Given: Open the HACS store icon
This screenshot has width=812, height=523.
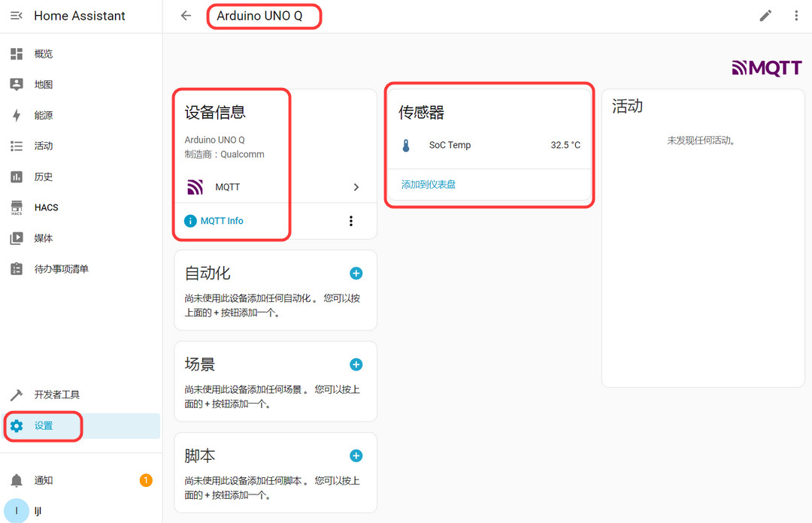Looking at the screenshot, I should [x=17, y=207].
